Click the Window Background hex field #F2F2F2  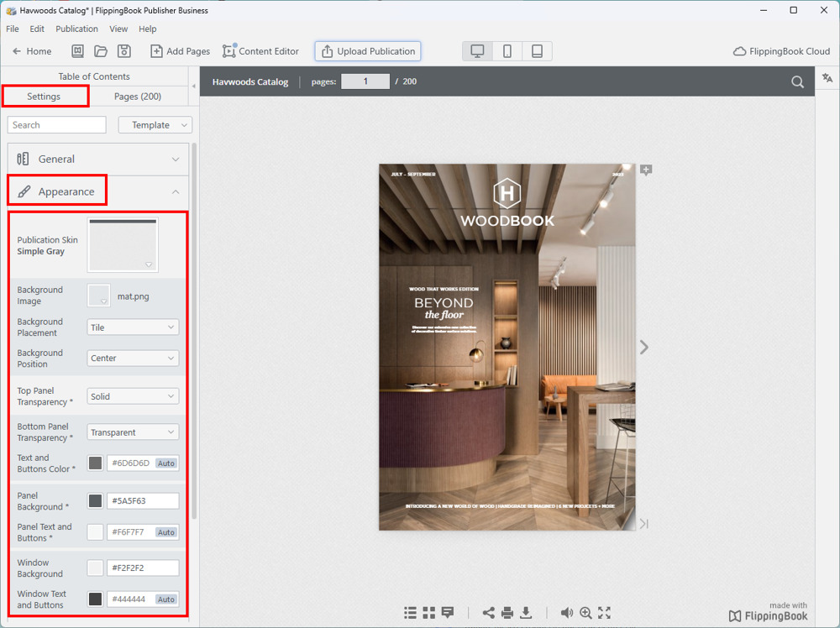(x=143, y=568)
